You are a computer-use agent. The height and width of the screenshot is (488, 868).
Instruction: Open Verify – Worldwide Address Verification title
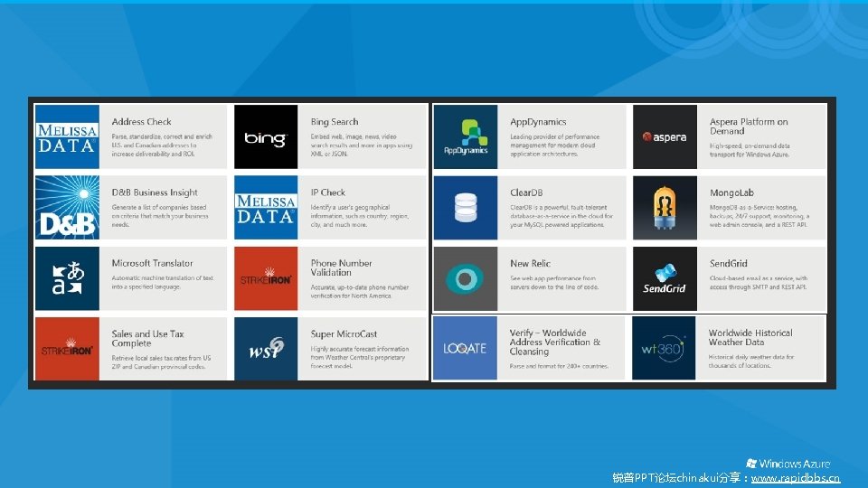pyautogui.click(x=554, y=342)
